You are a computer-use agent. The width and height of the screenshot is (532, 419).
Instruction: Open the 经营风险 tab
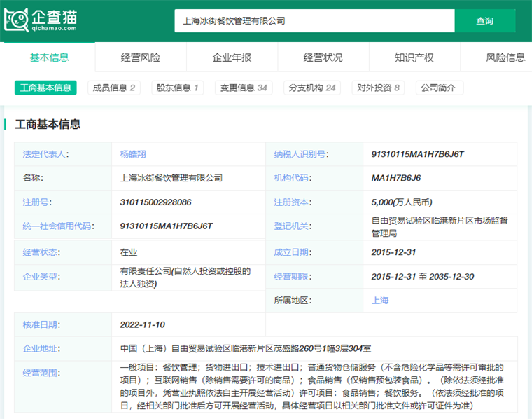point(140,57)
